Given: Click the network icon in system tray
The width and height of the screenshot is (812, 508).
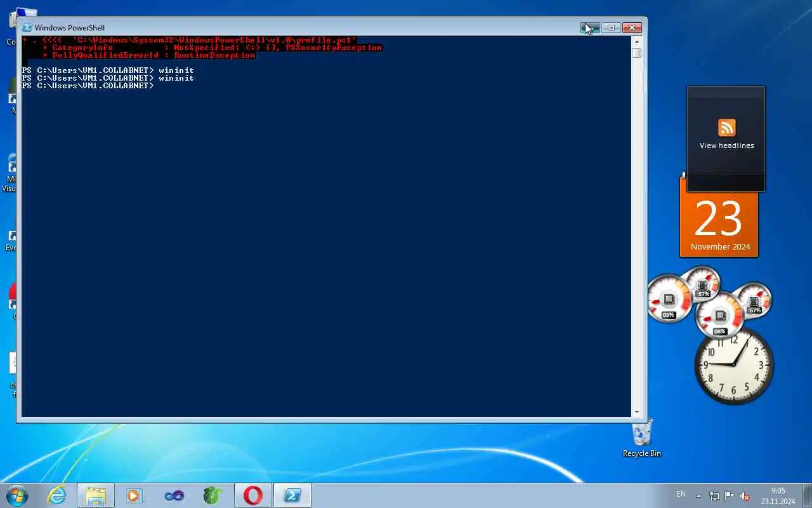Looking at the screenshot, I should [x=714, y=496].
